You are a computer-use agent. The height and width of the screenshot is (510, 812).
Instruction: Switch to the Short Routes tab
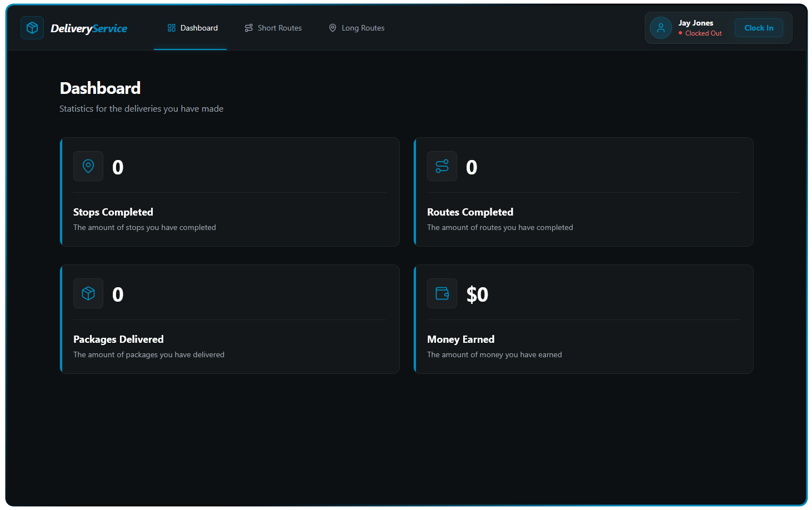[273, 28]
